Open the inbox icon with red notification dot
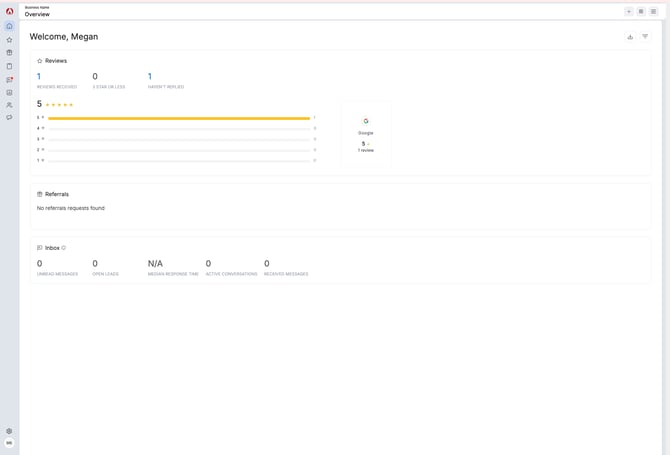The height and width of the screenshot is (455, 670). pos(9,79)
